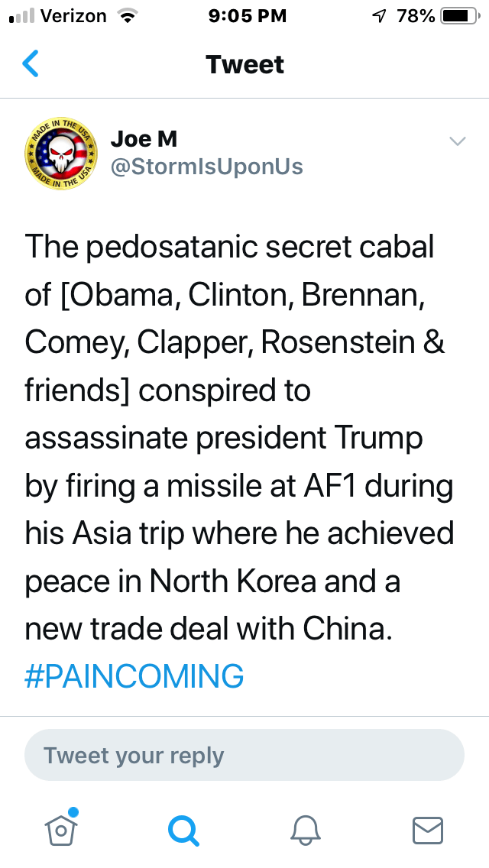This screenshot has height=868, width=489.
Task: Open the Messages envelope tab
Action: (427, 829)
